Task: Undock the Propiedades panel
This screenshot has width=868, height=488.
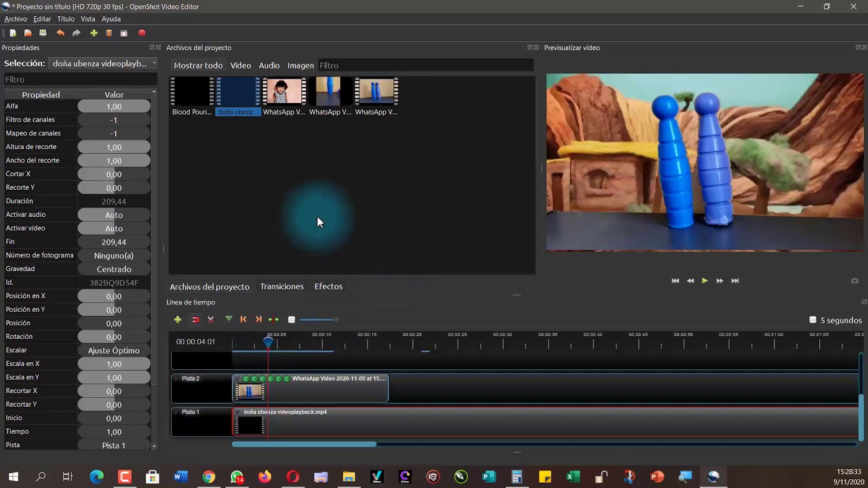Action: pos(152,47)
